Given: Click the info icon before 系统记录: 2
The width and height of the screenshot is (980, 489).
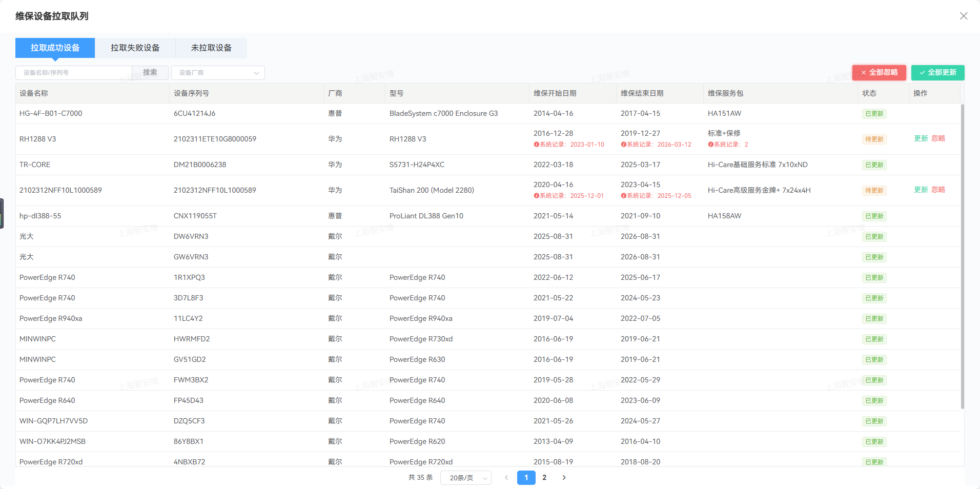Looking at the screenshot, I should 710,145.
